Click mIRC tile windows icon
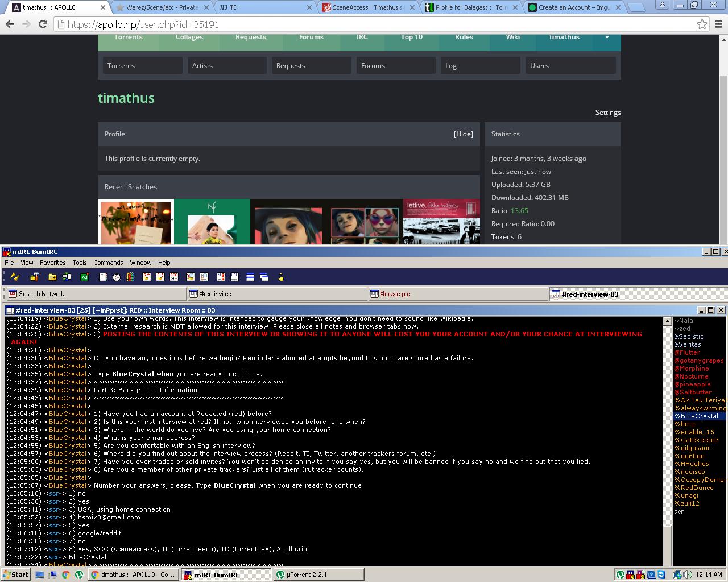 [250, 277]
